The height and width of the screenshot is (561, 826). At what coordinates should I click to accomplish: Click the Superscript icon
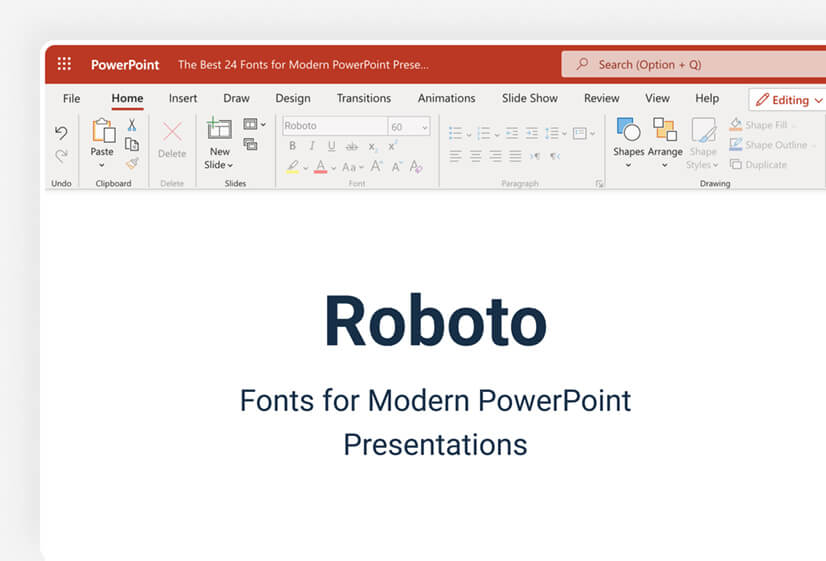[392, 146]
